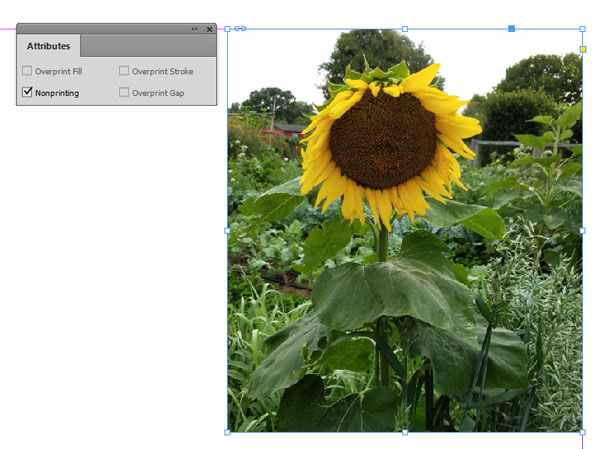Click the top-center frame handle
This screenshot has width=600, height=449.
(405, 29)
